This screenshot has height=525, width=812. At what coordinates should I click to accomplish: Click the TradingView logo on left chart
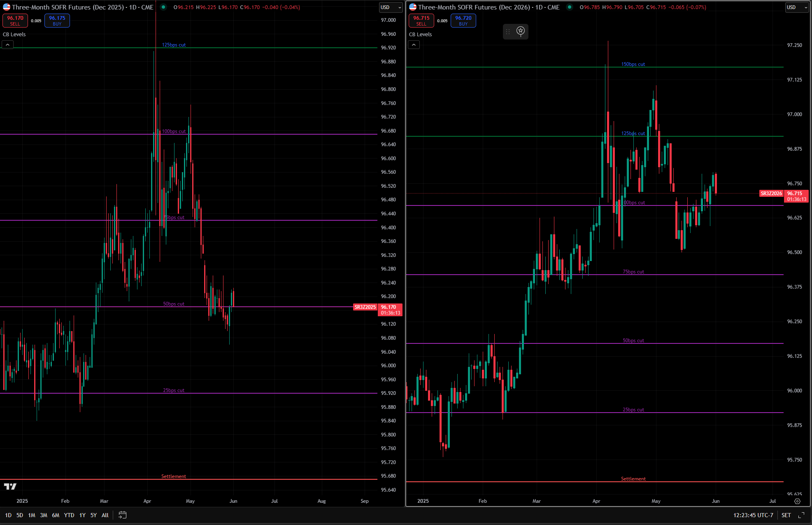(x=10, y=486)
